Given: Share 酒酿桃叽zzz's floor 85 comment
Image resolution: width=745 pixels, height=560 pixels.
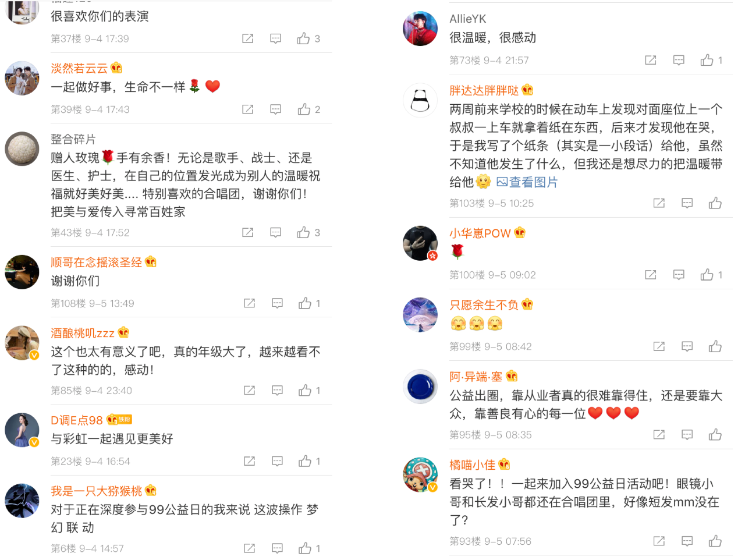Looking at the screenshot, I should point(250,391).
